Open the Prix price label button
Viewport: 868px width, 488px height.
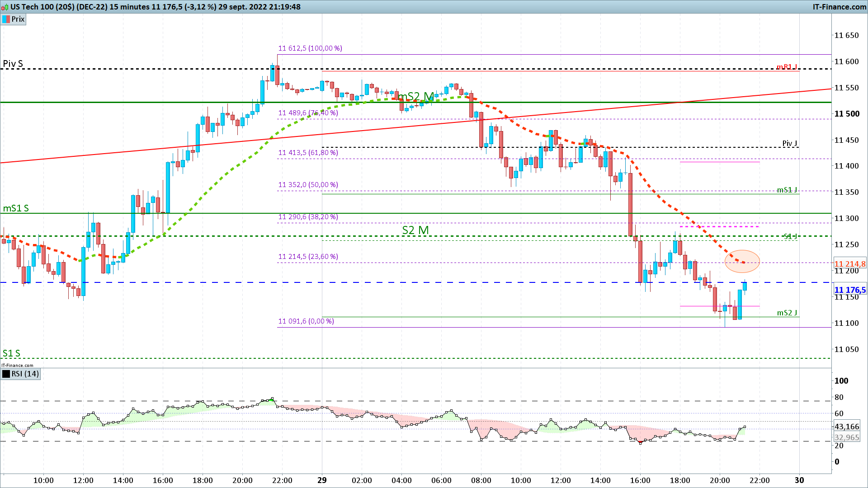tap(18, 19)
